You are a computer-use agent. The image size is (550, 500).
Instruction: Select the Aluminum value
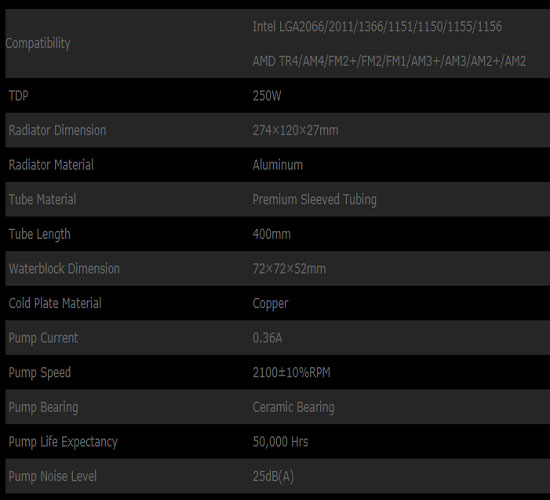tap(277, 165)
